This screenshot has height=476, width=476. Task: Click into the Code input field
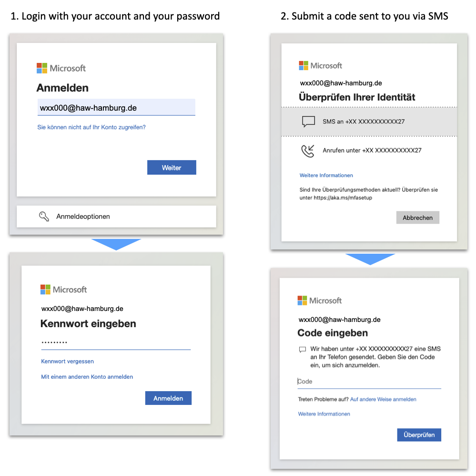click(x=369, y=382)
